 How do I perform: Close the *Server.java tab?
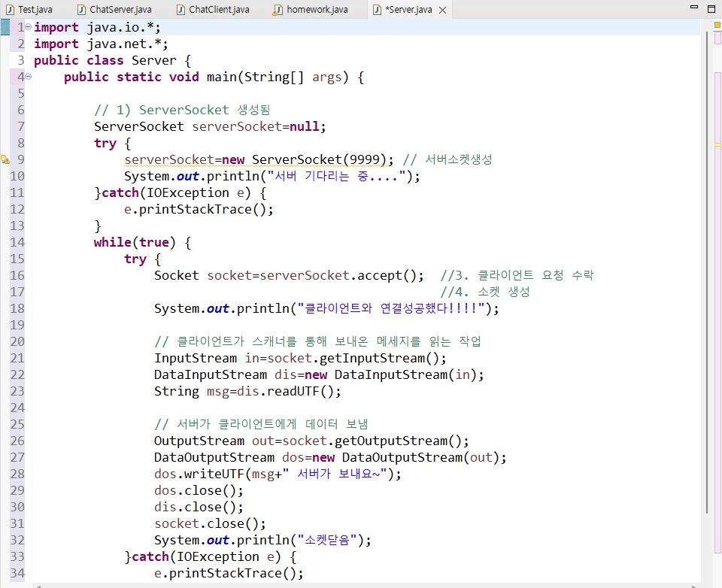[442, 10]
